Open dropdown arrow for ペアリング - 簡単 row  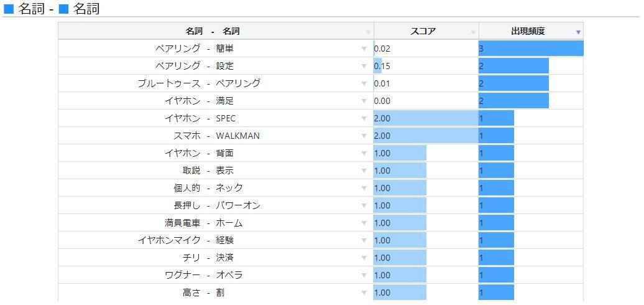[364, 49]
